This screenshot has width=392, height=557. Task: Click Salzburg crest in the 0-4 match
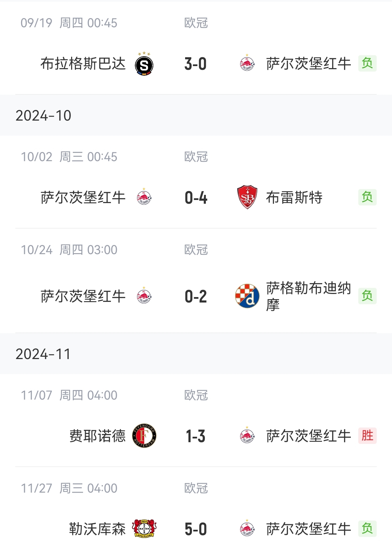144,197
